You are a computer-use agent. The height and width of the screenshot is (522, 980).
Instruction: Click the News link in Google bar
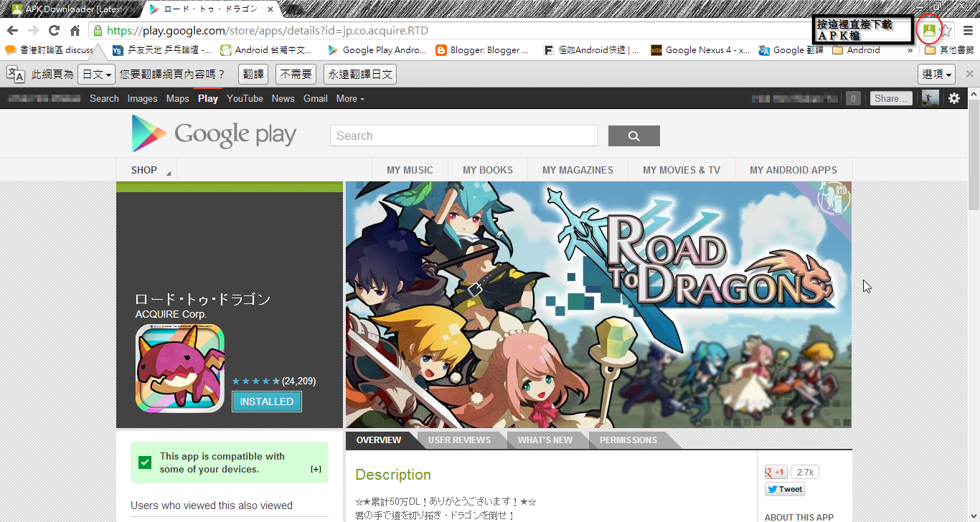click(x=283, y=98)
